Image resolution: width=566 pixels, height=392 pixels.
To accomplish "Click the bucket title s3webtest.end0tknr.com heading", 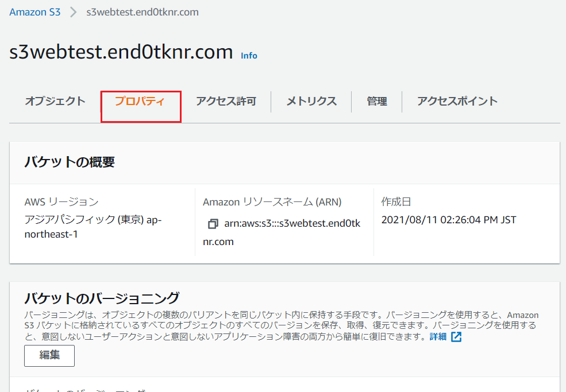I will pyautogui.click(x=121, y=52).
